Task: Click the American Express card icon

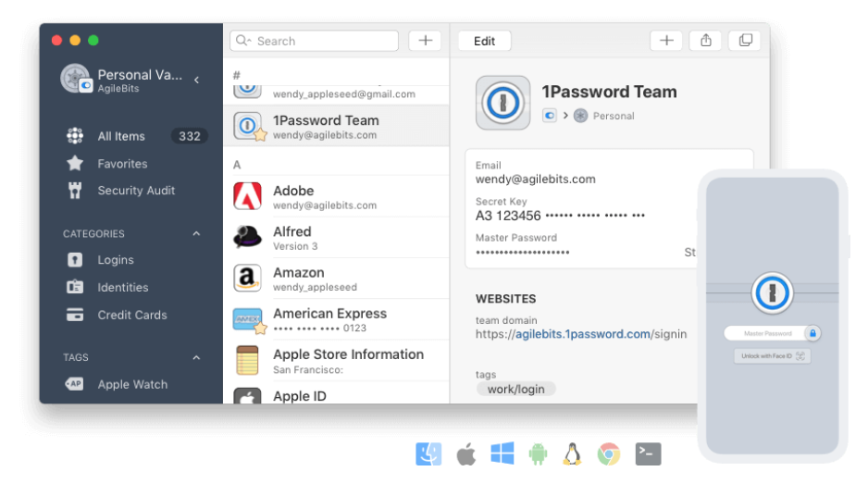Action: click(247, 319)
